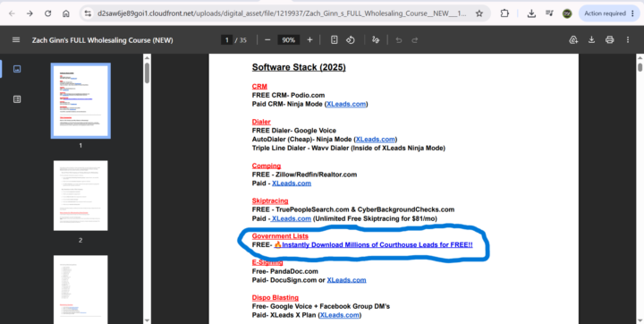View site information icon in address bar
644x324 pixels.
point(88,13)
